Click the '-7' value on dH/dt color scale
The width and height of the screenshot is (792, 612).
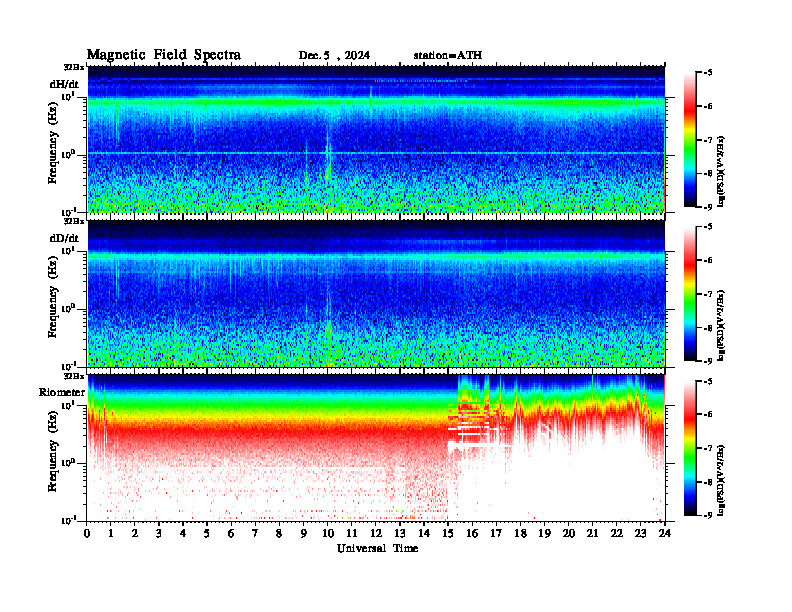tap(708, 140)
